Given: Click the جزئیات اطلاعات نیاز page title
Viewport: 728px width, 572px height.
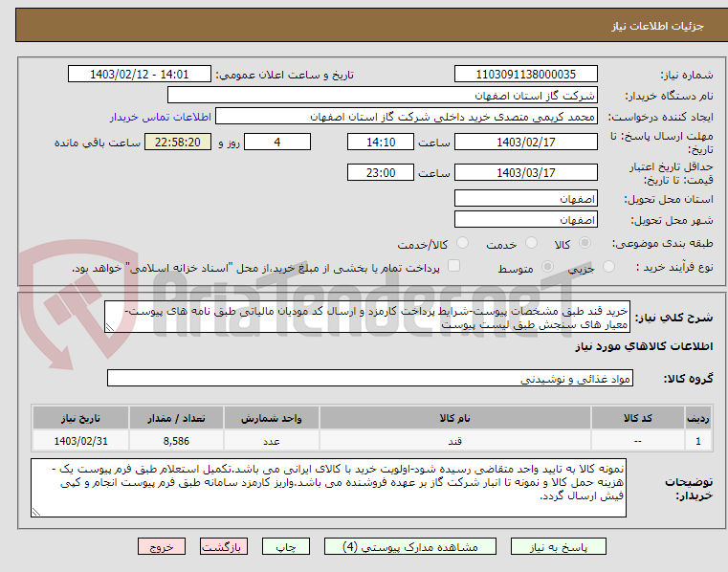Looking at the screenshot, I should (x=657, y=26).
